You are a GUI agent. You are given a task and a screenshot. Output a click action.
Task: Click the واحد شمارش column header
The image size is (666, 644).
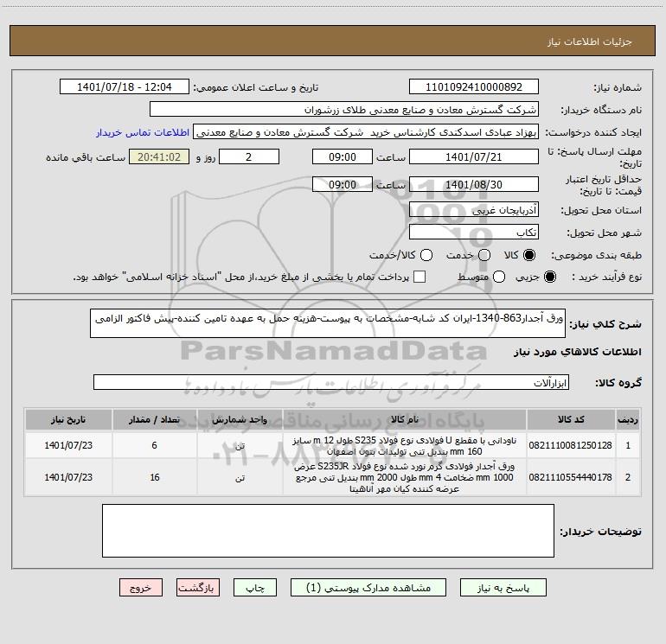(240, 419)
